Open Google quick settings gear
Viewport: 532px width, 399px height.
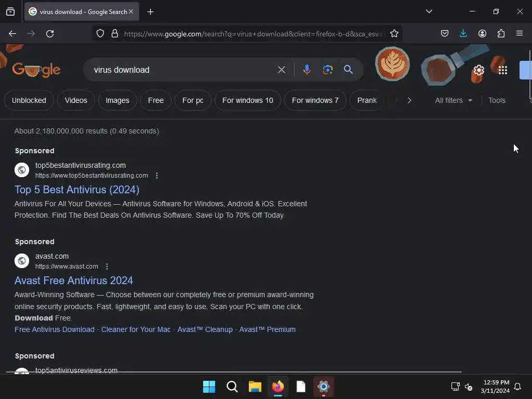478,70
